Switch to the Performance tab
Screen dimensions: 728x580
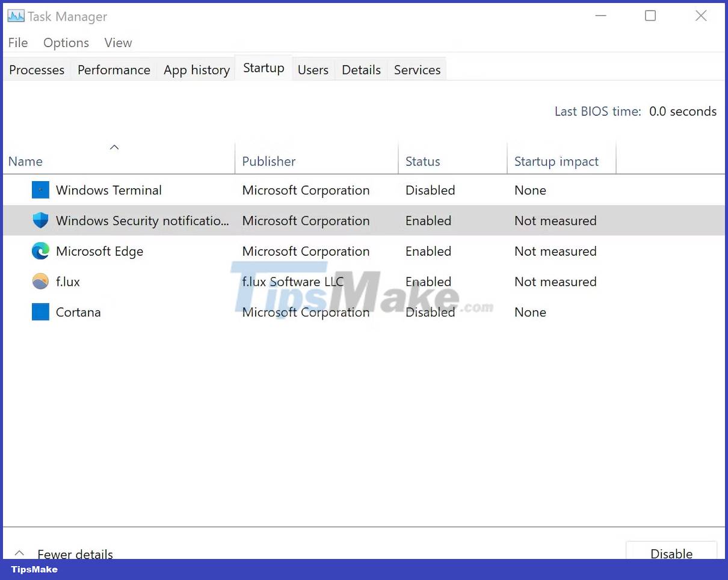114,70
